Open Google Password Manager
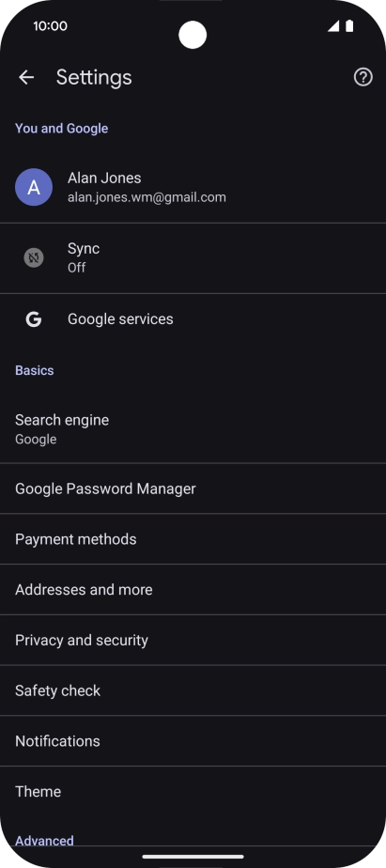Image resolution: width=386 pixels, height=868 pixels. 193,488
